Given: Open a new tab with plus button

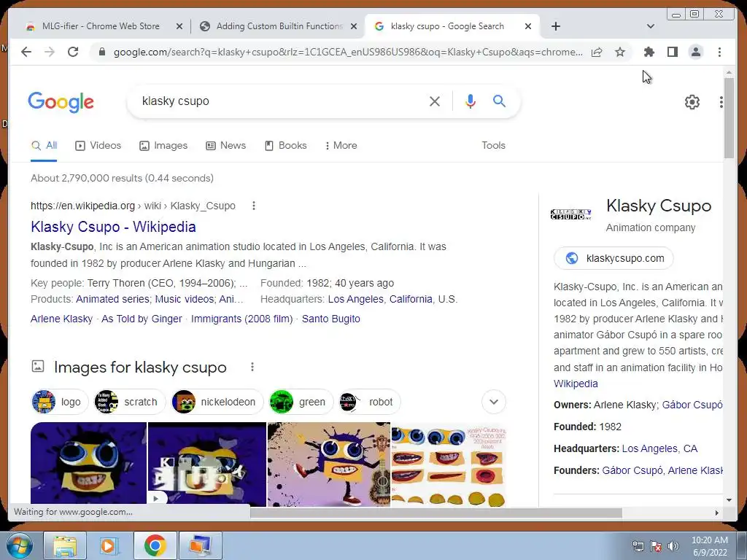Looking at the screenshot, I should [555, 26].
